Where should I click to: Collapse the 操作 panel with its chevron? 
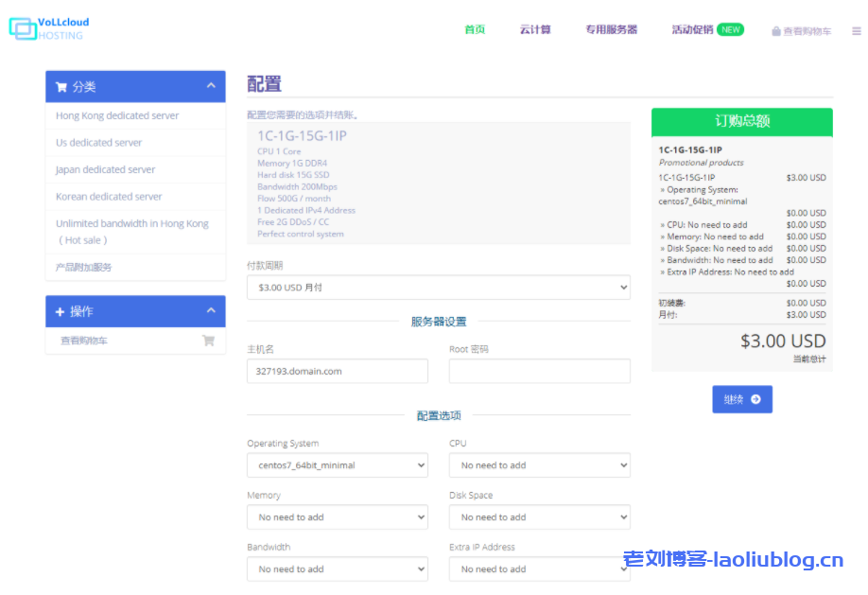211,311
